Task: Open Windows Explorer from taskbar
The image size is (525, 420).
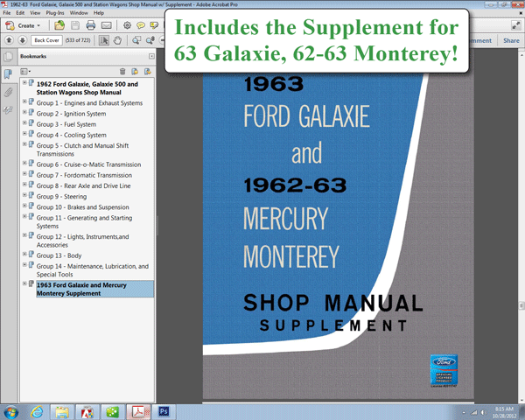Action: pyautogui.click(x=62, y=412)
